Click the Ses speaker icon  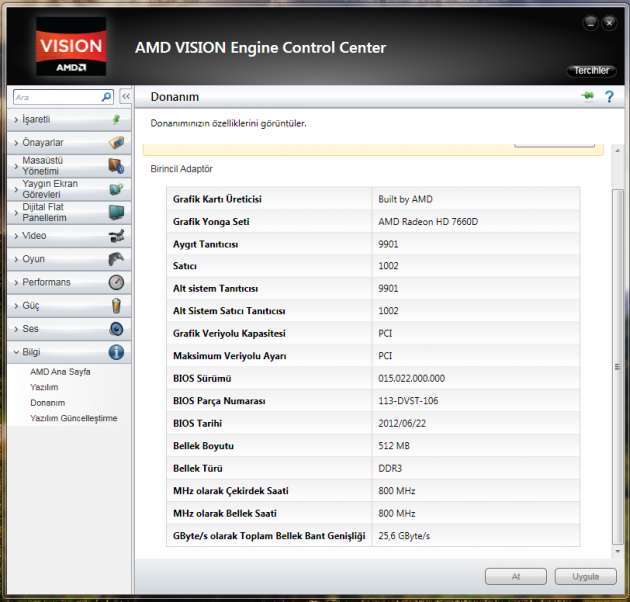(x=116, y=329)
